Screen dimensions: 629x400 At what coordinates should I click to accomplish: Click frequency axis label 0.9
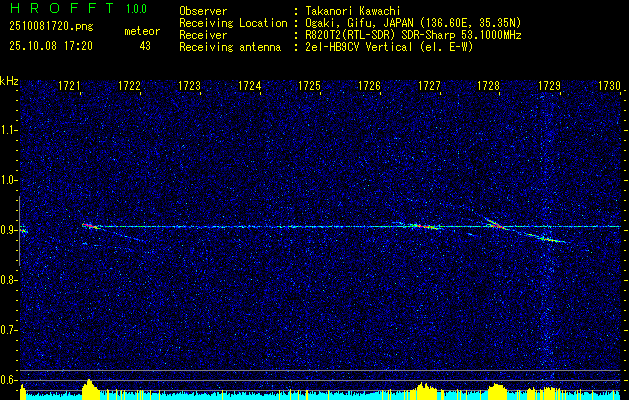coord(8,230)
